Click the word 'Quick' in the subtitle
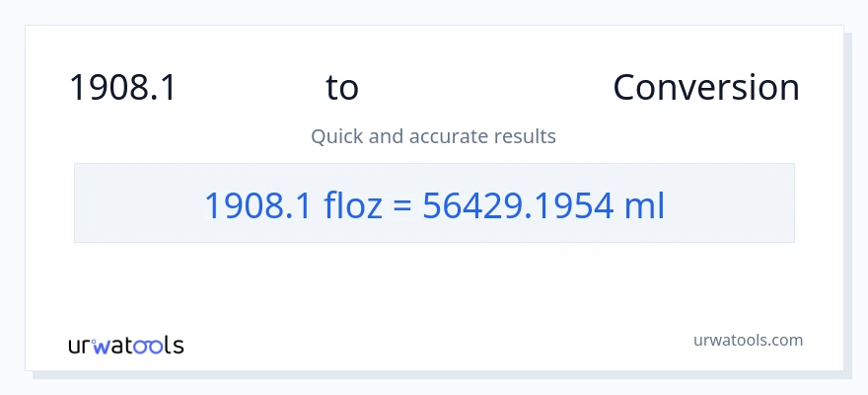 click(x=336, y=136)
